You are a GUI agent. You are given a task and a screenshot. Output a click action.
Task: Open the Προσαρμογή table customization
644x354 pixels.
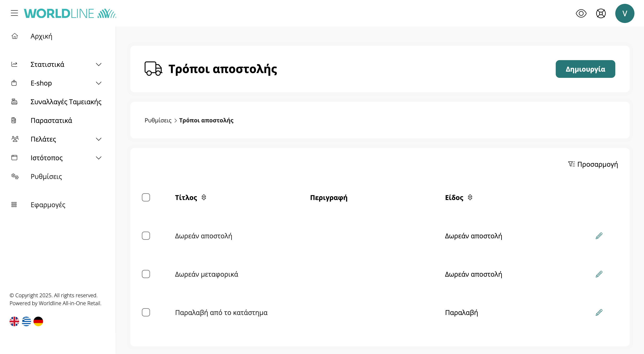point(593,165)
